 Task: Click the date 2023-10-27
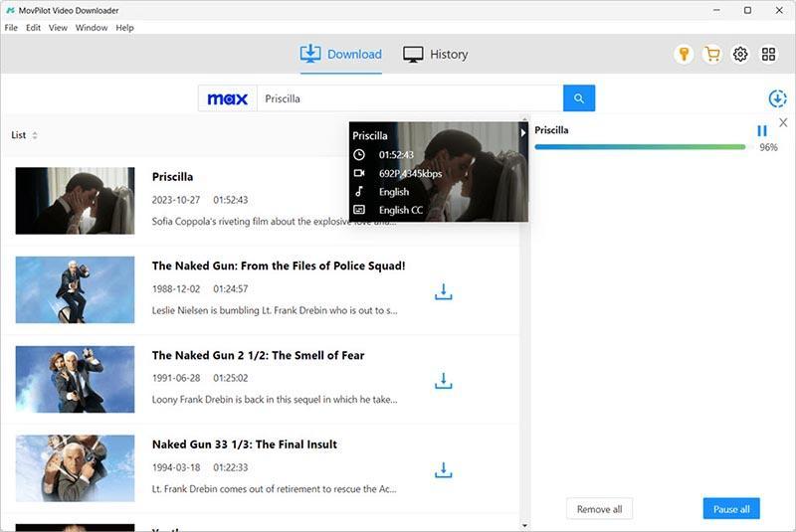tap(176, 200)
